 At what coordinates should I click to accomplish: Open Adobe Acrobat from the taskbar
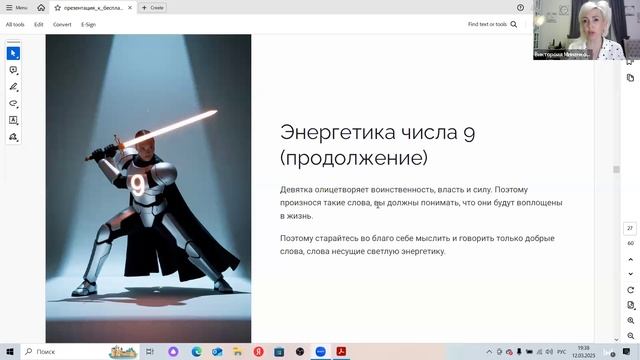pos(341,351)
